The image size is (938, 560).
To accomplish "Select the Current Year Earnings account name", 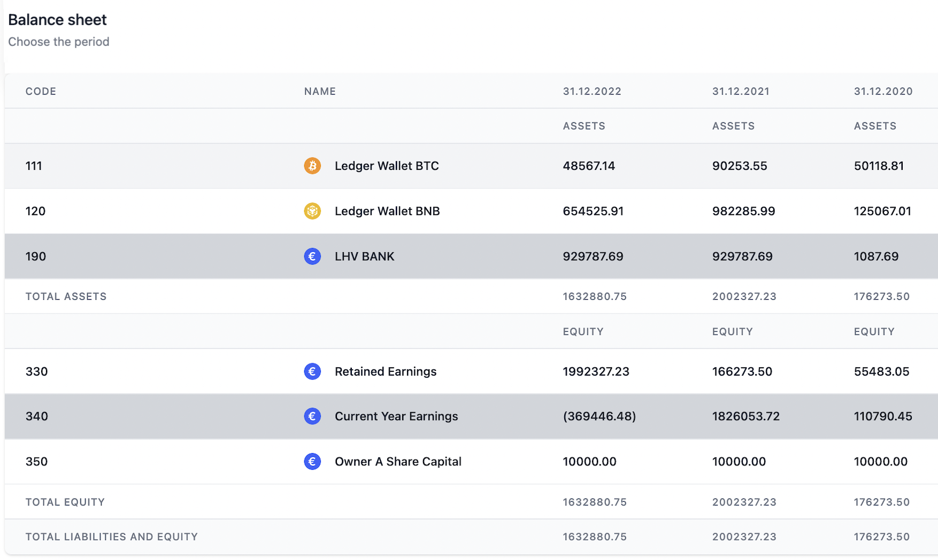I will [x=396, y=416].
